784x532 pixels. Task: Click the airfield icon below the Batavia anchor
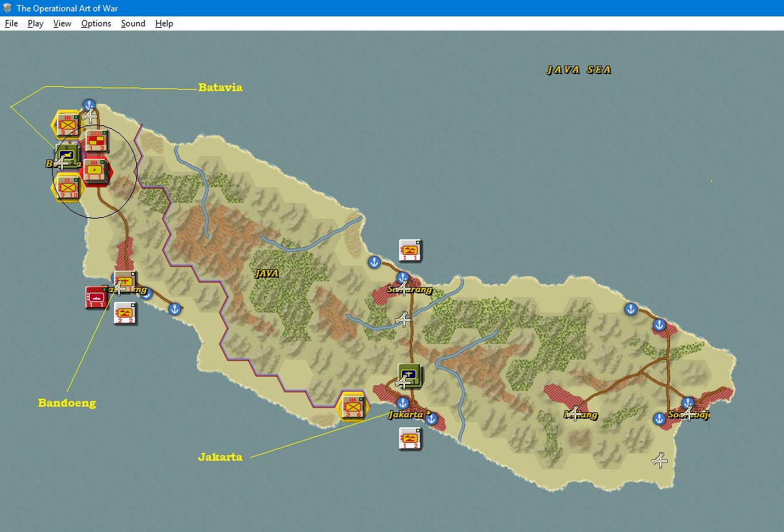[x=90, y=118]
